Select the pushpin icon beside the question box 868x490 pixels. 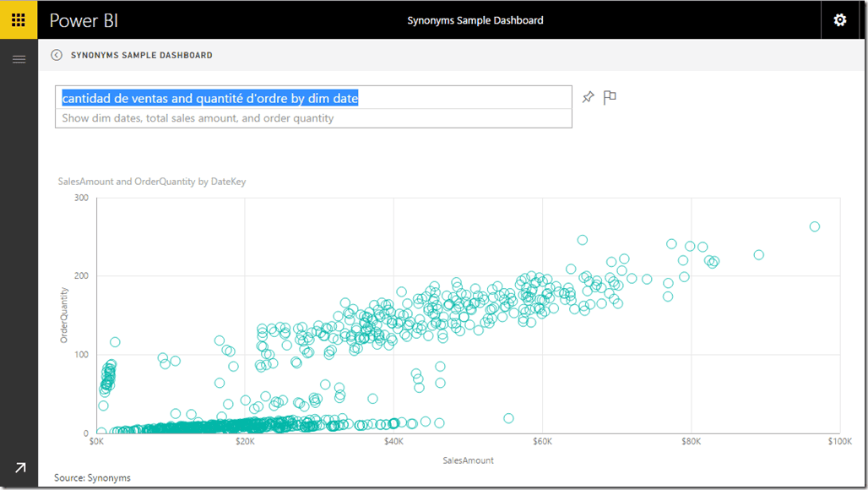point(589,97)
